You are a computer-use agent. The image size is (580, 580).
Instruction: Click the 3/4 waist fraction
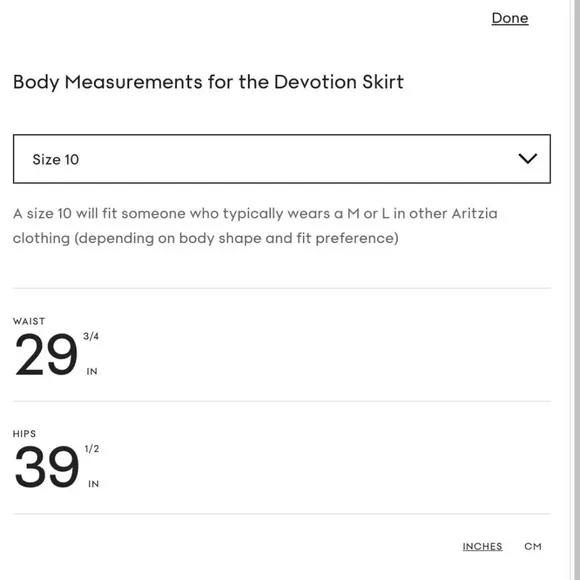(91, 336)
